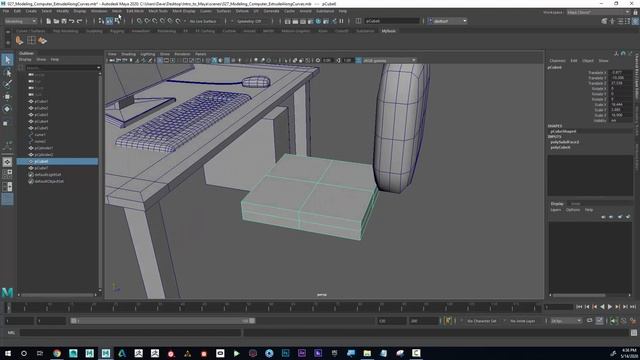Toggle select by hierarchy mode icon
This screenshot has width=640, height=360.
[x=101, y=21]
